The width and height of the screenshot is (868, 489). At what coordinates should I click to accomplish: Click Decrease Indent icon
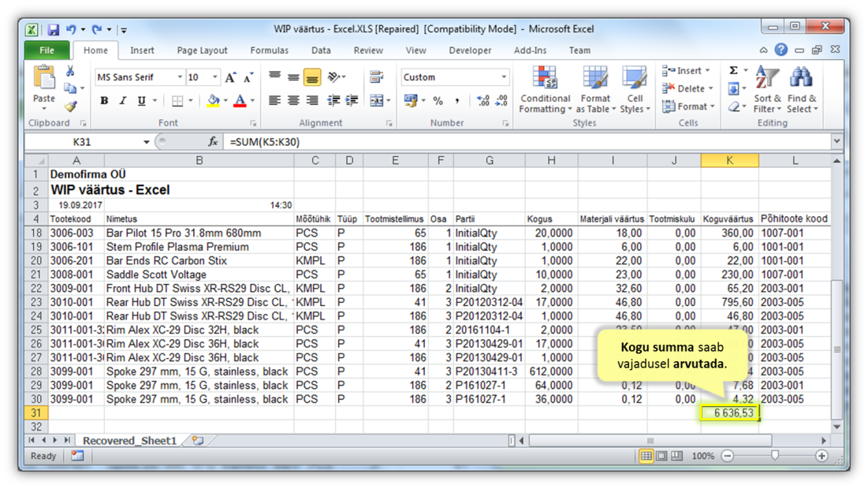(333, 100)
